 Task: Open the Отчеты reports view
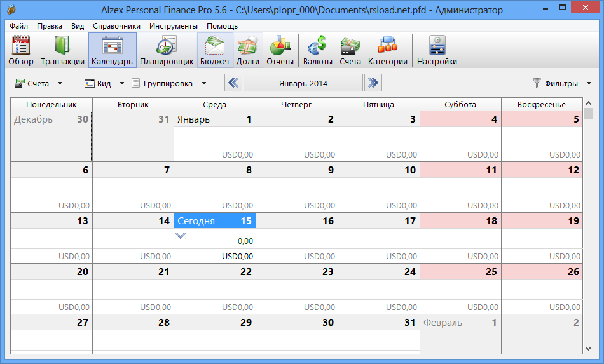click(280, 50)
